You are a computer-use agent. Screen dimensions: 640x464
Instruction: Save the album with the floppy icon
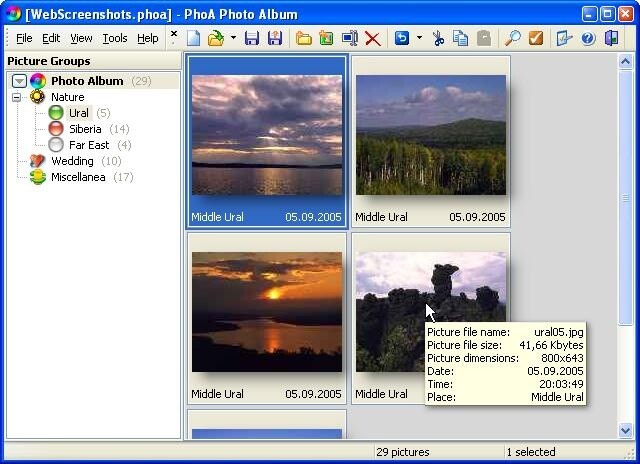point(252,38)
